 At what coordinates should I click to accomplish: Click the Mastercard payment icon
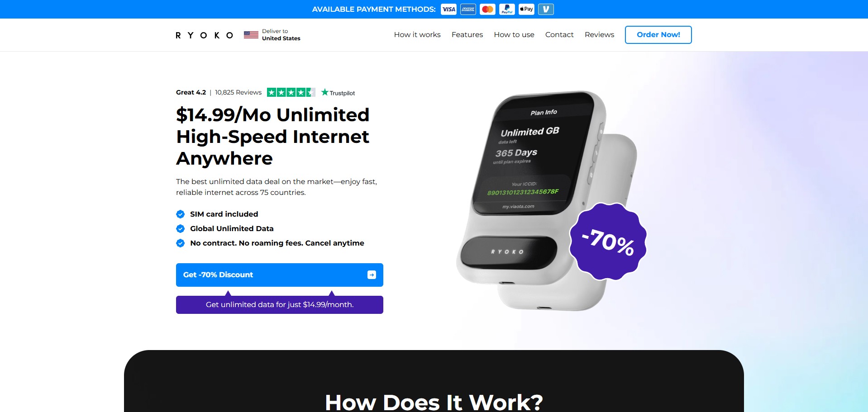coord(487,9)
